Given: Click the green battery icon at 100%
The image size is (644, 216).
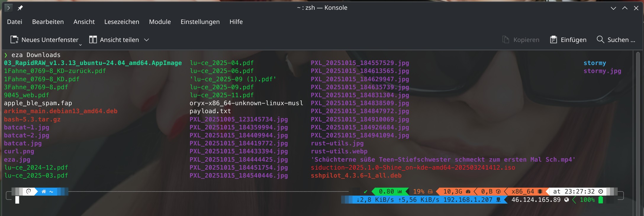Looking at the screenshot, I should (601, 200).
